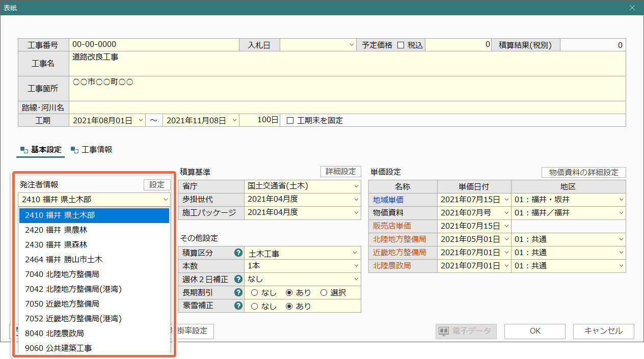
Task: Open 販売店単価 単価日付 dropdown
Action: click(x=506, y=226)
